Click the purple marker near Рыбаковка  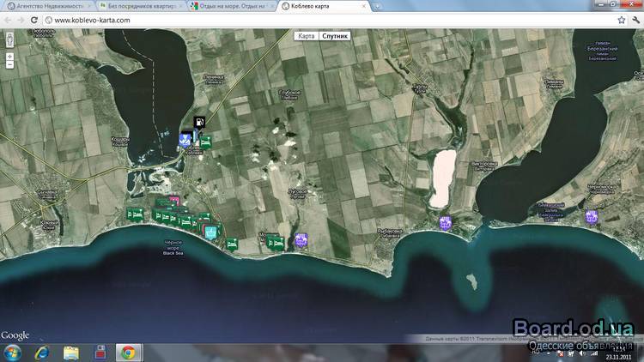tap(445, 222)
